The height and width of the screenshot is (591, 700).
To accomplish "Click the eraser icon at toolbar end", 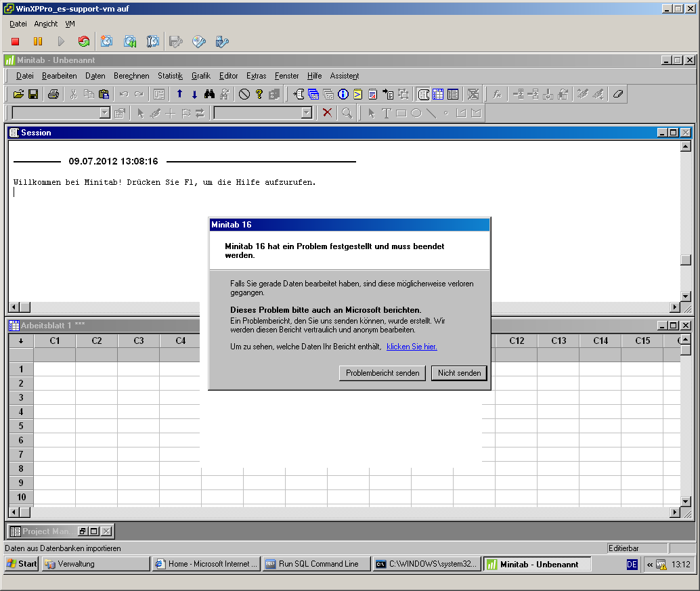I will click(x=618, y=94).
